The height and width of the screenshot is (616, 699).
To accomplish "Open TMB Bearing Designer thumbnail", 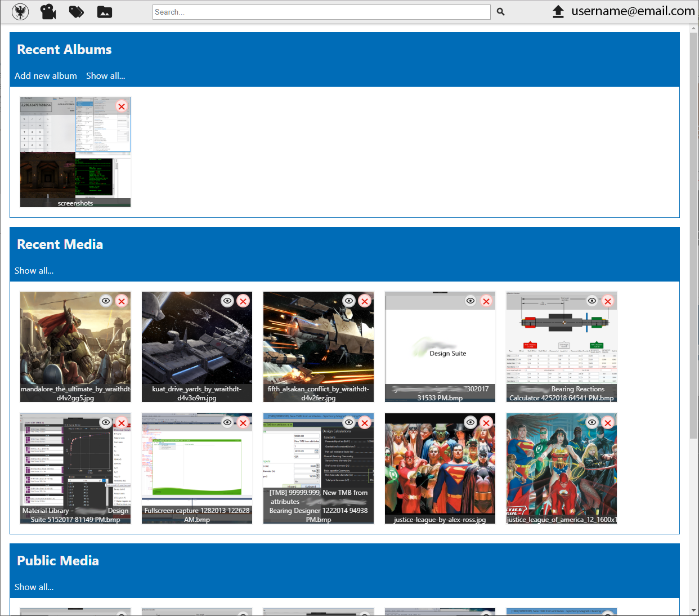I will pos(319,468).
